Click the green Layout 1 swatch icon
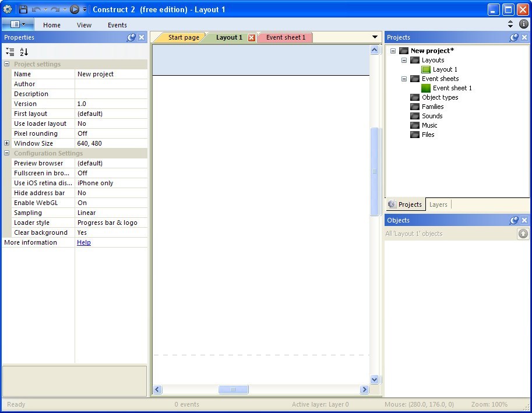This screenshot has height=413, width=532. 427,69
